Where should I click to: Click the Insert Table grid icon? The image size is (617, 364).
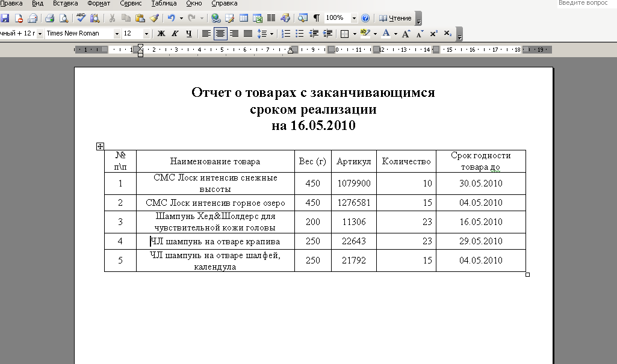click(244, 18)
